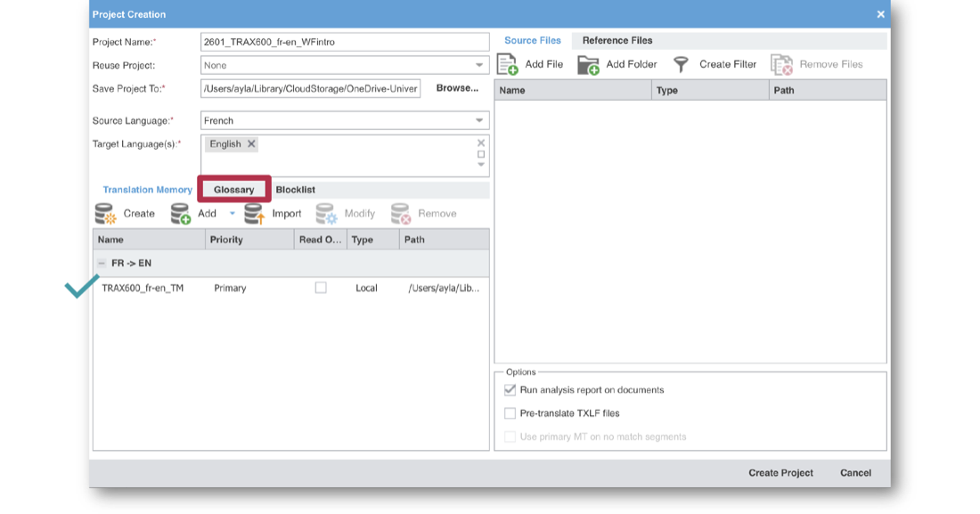Toggle Use primary MT on no match segments

pos(510,436)
